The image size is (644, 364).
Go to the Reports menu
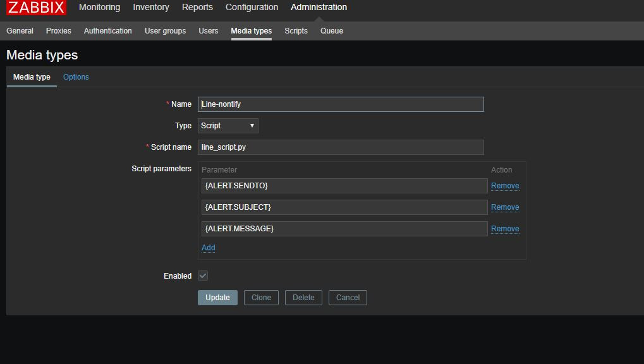click(197, 8)
